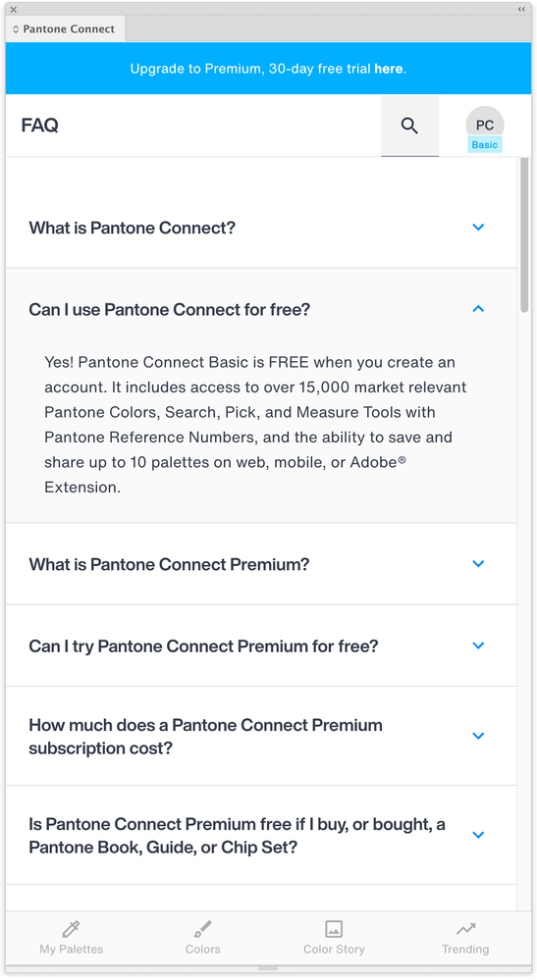Expand the Pantone Book, Guide, Chip Set question
Image resolution: width=537 pixels, height=980 pixels.
coord(261,835)
